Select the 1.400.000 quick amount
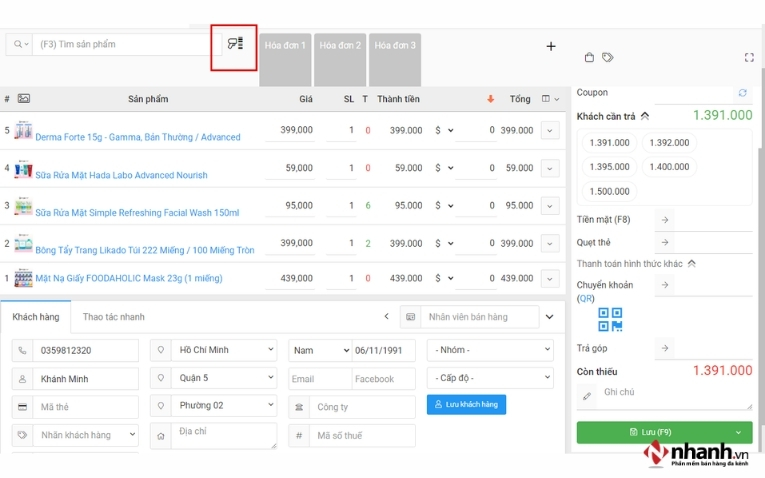This screenshot has height=478, width=765. (669, 167)
